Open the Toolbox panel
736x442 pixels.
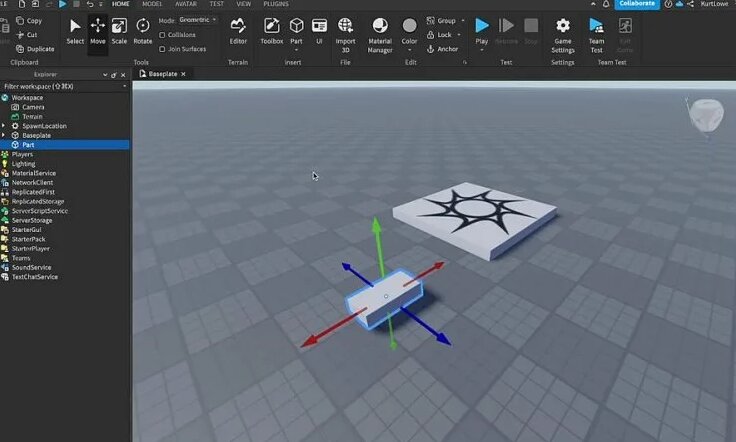point(272,31)
